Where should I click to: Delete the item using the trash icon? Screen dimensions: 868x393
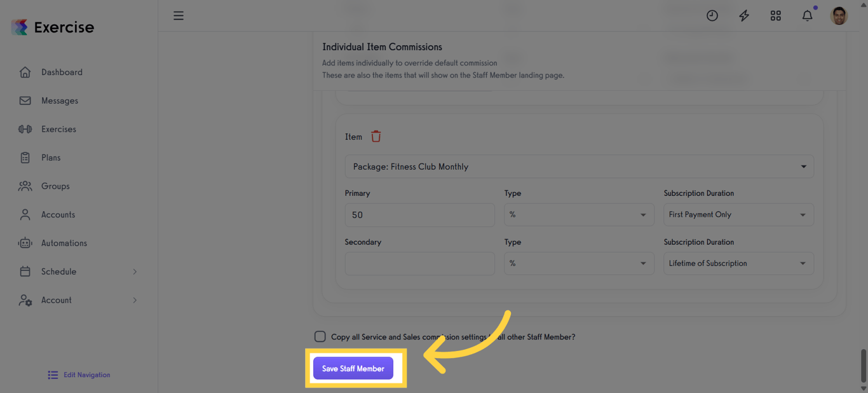click(x=376, y=135)
